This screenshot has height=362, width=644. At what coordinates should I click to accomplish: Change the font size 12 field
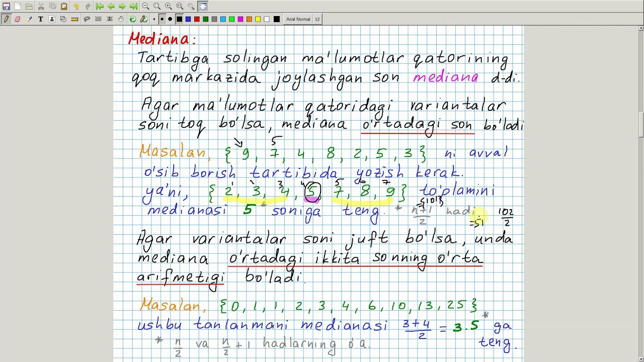coord(317,19)
